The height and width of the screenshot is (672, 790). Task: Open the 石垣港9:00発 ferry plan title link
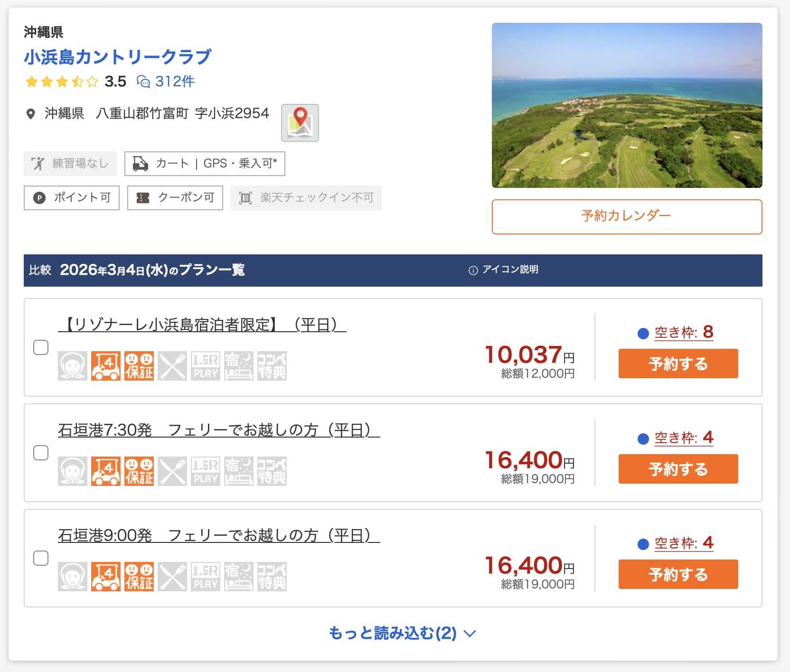click(x=218, y=535)
